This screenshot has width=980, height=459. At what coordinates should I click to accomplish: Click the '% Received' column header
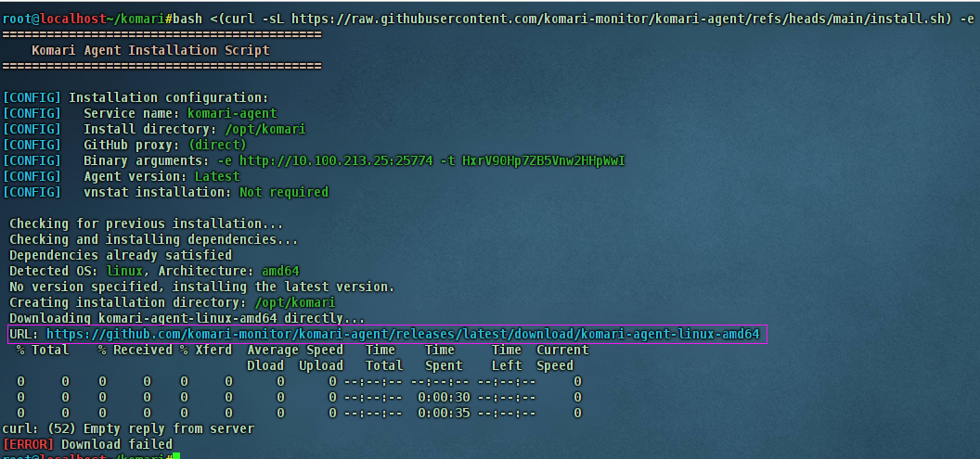click(135, 350)
